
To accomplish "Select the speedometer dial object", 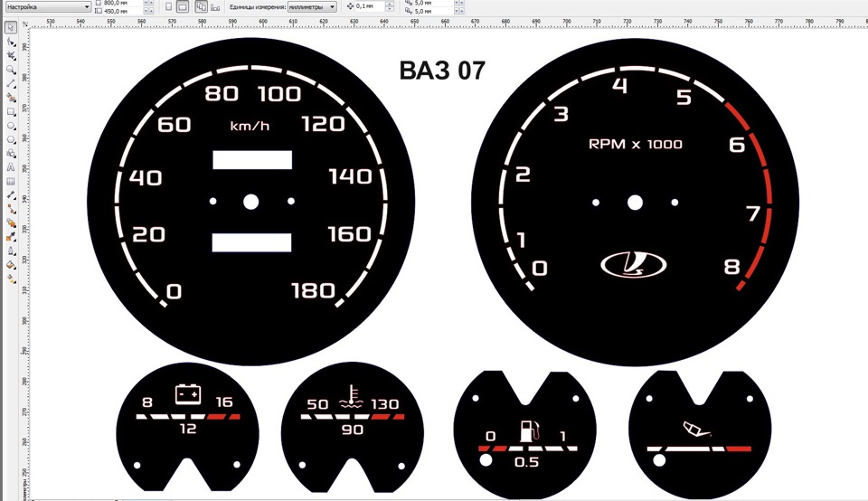I will click(250, 202).
